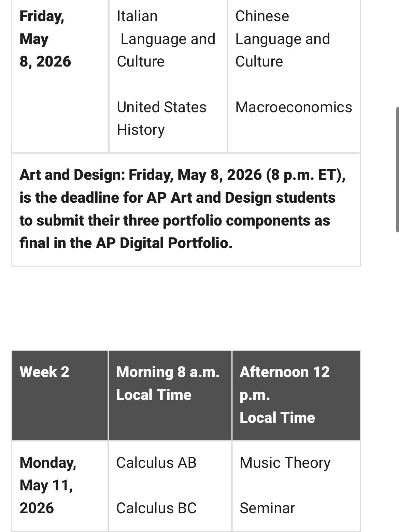Select the Calculus AB exam entry
399x532 pixels.
click(x=156, y=463)
